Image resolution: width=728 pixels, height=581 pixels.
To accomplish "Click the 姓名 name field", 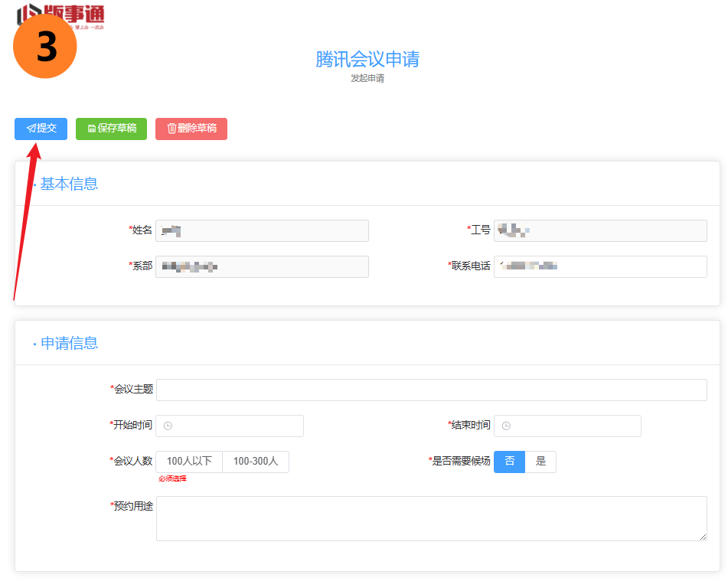I will click(262, 231).
